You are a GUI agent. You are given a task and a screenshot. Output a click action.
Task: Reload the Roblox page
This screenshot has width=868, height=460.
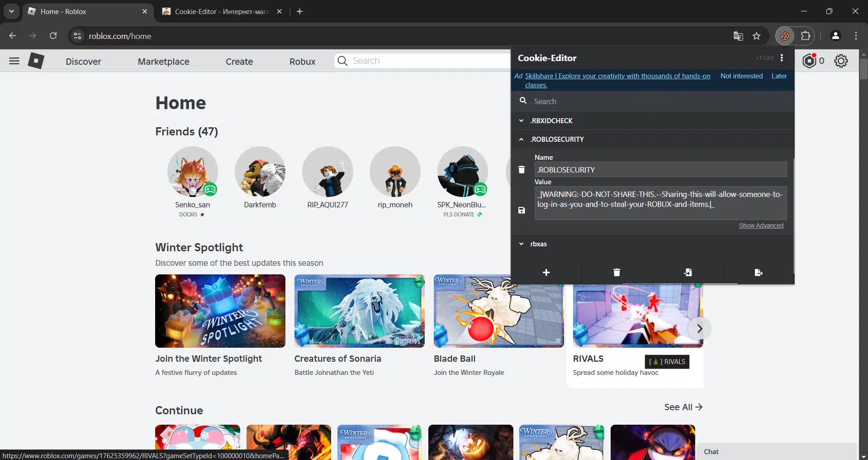tap(53, 36)
